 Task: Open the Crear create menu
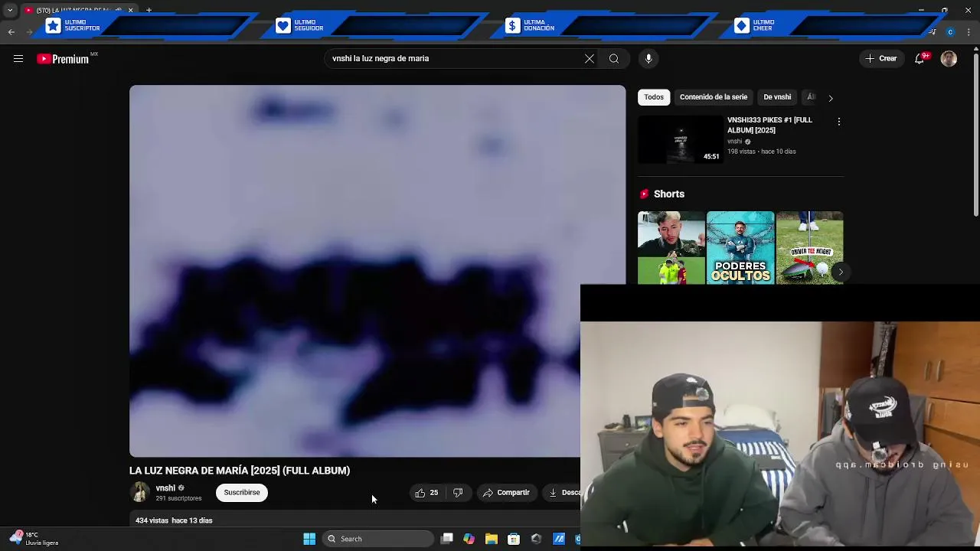point(881,59)
